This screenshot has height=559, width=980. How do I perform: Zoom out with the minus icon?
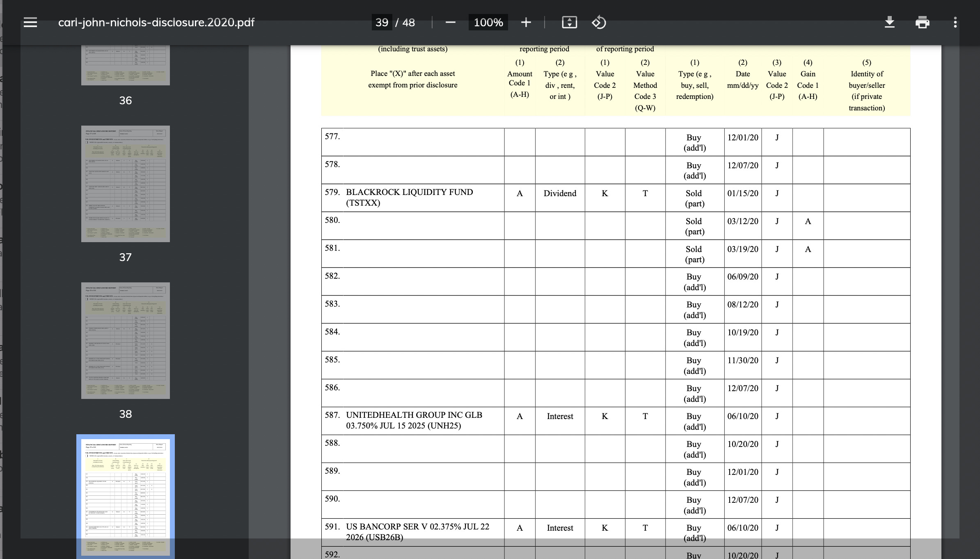pos(450,22)
